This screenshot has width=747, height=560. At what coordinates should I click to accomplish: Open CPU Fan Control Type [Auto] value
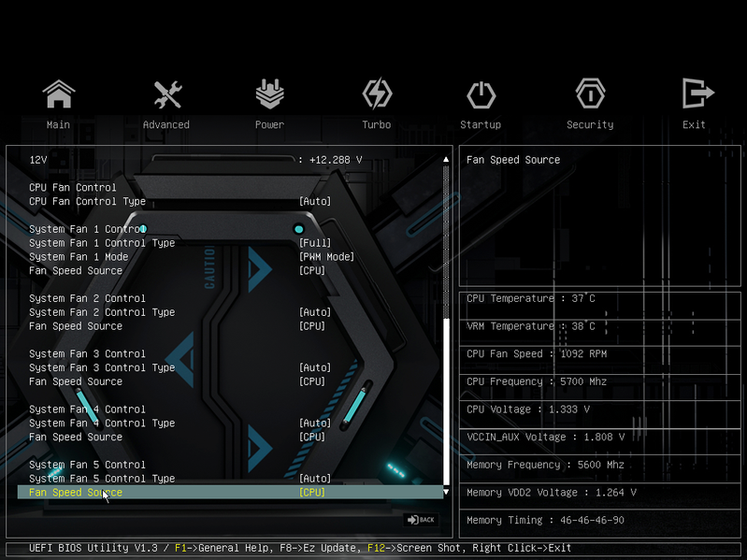[315, 201]
